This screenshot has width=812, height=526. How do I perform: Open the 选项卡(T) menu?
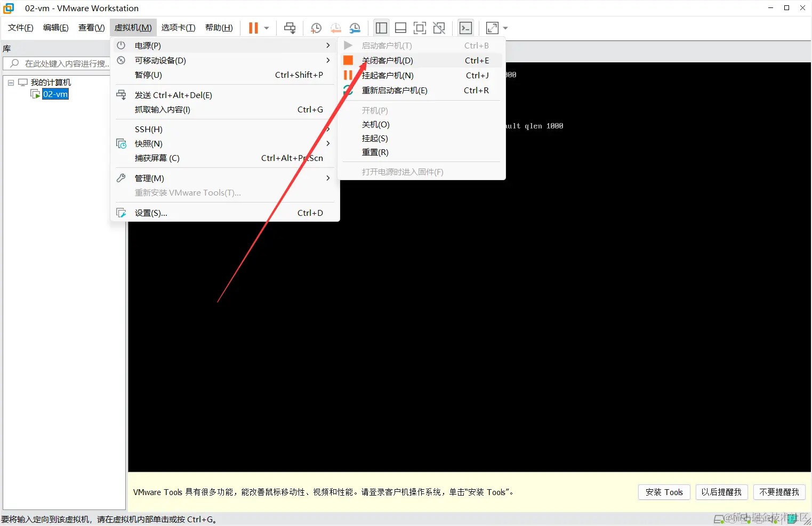[x=178, y=28]
